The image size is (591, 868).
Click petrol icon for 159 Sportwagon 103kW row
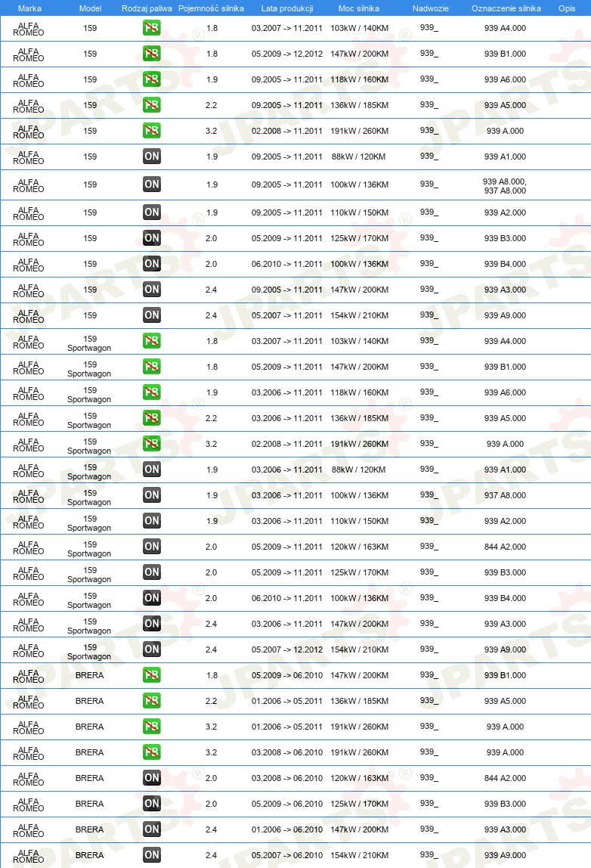tap(152, 341)
